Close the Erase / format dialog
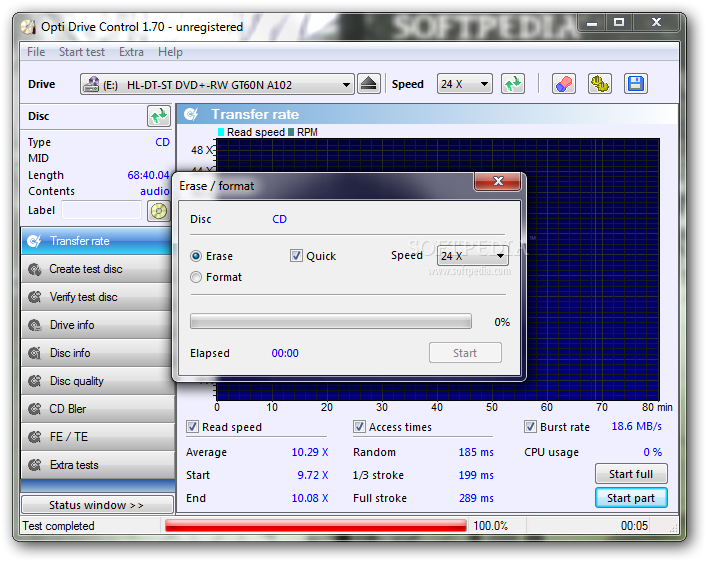Image resolution: width=707 pixels, height=562 pixels. 498,181
